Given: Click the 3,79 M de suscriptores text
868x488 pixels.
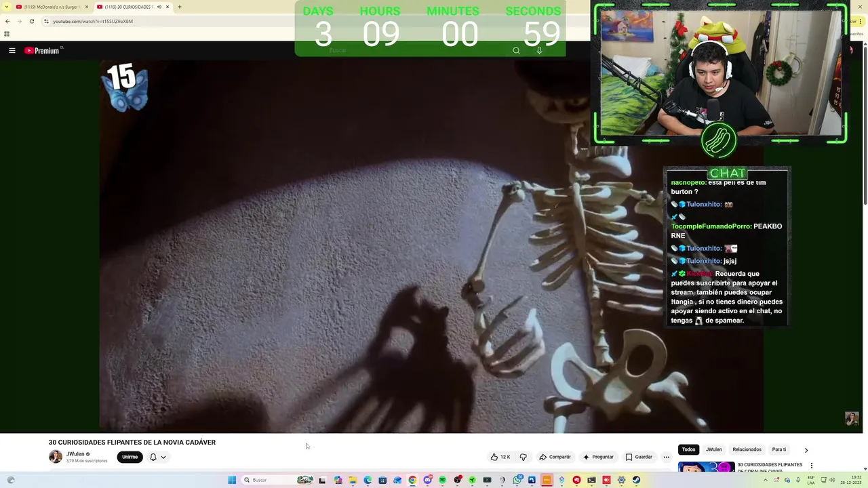Looking at the screenshot, I should pyautogui.click(x=87, y=461).
